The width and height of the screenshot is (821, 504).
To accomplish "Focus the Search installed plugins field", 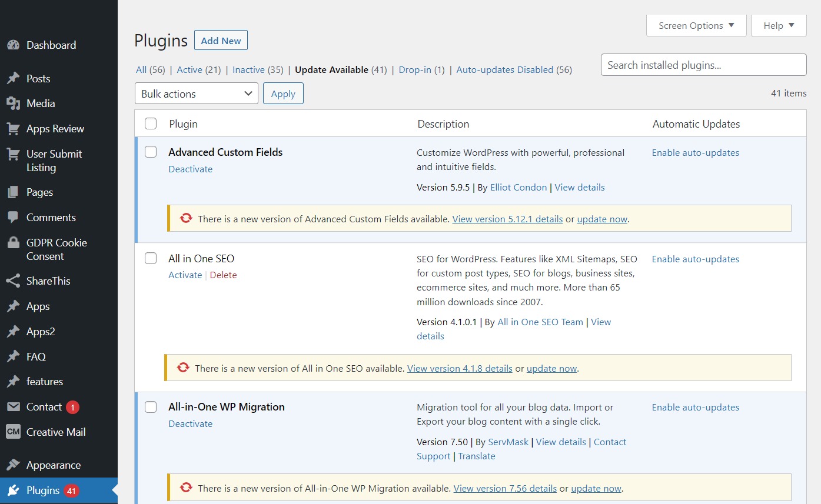I will (x=703, y=65).
